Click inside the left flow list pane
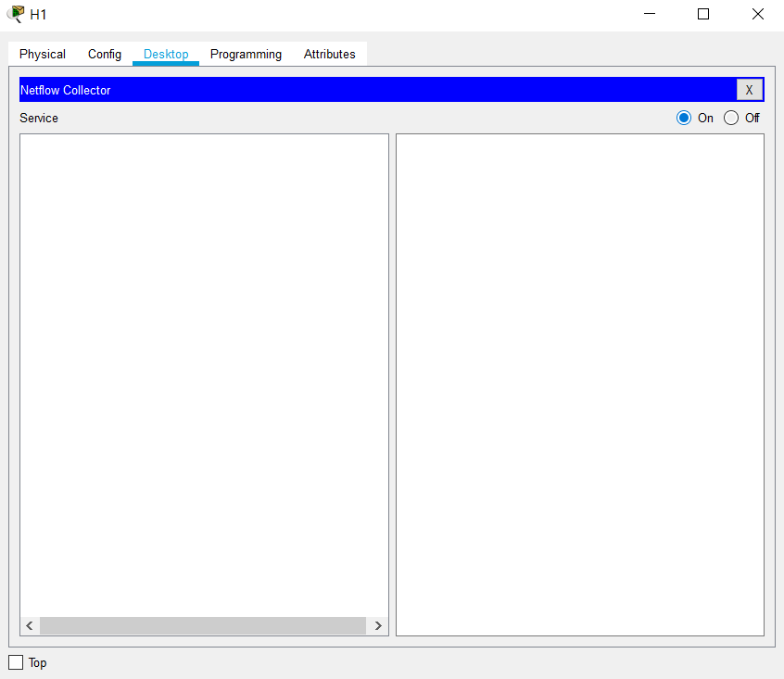Image resolution: width=784 pixels, height=679 pixels. [x=204, y=371]
